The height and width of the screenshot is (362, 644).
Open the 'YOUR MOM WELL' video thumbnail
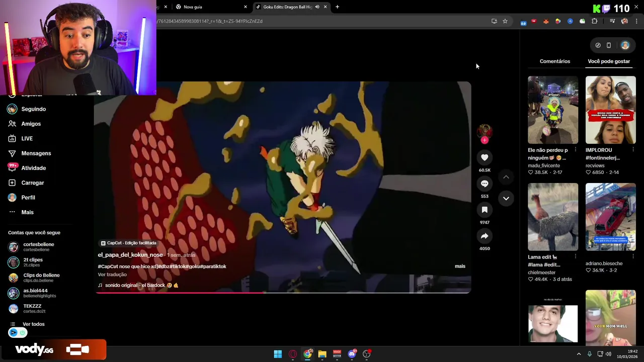[x=610, y=318]
